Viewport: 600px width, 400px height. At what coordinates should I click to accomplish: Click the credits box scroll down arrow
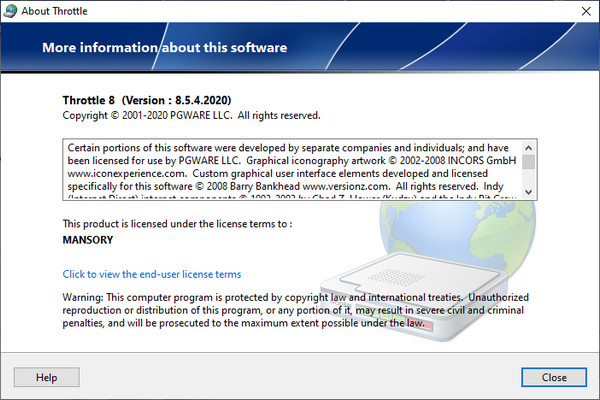(529, 191)
